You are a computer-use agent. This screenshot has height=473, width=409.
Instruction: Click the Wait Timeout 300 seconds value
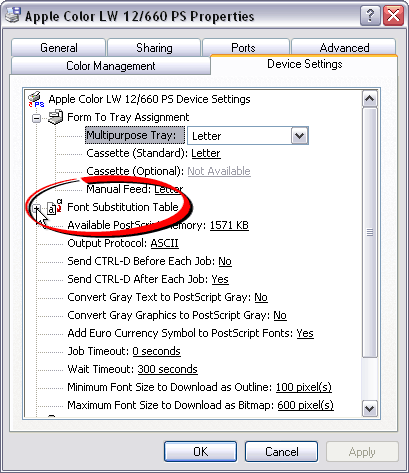click(x=167, y=369)
